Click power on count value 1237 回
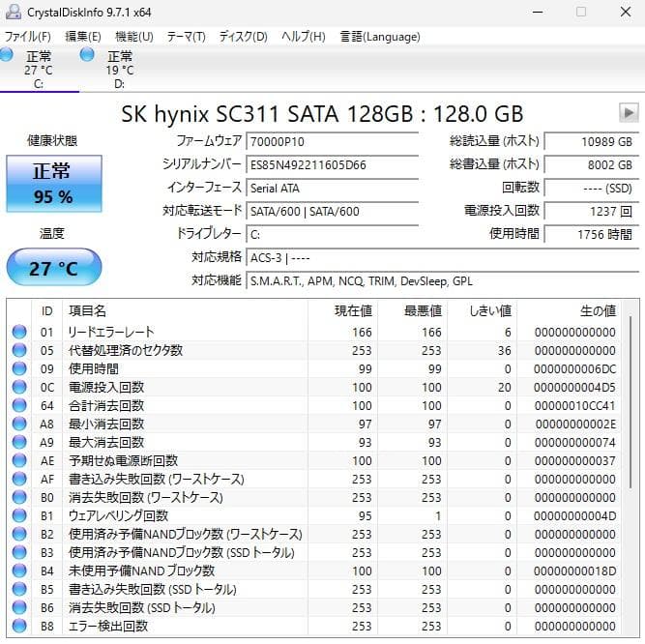The width and height of the screenshot is (645, 644). (592, 212)
